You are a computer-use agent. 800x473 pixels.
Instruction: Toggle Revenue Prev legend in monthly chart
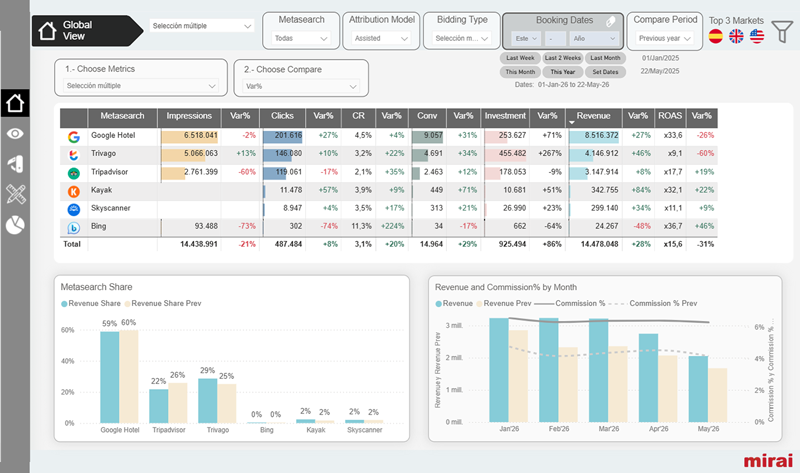click(x=504, y=303)
